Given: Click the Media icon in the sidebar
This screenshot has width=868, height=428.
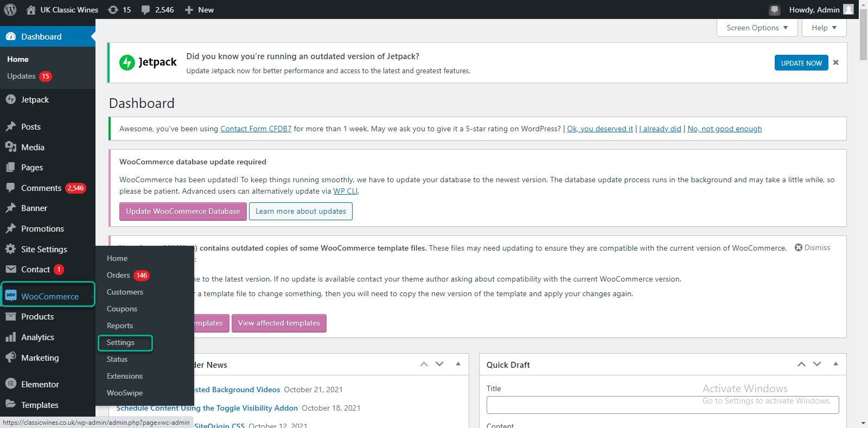Looking at the screenshot, I should (11, 147).
